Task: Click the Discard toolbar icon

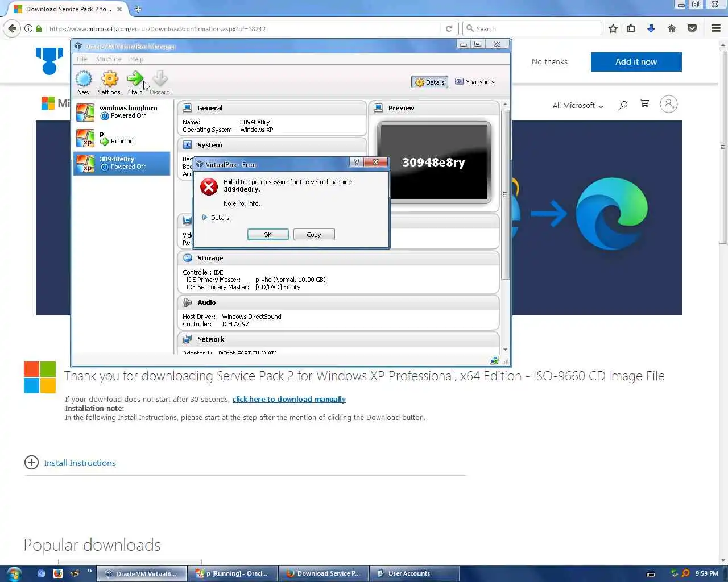Action: pos(160,82)
